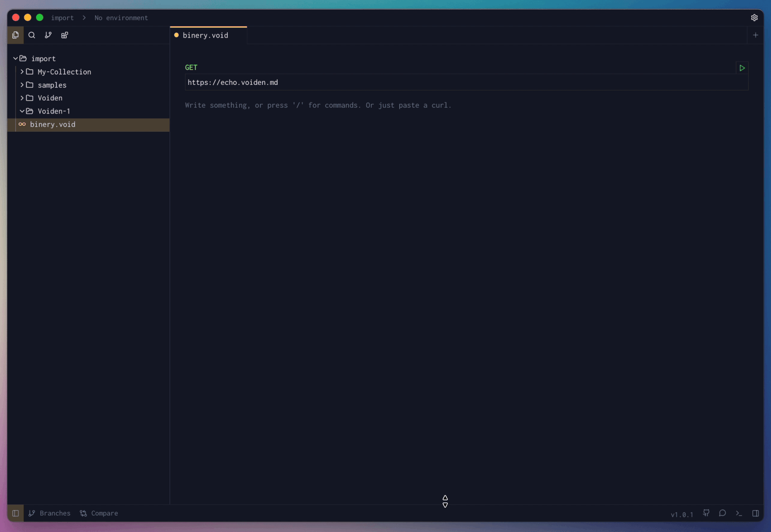Toggle the right side panel
The image size is (771, 532).
click(755, 513)
